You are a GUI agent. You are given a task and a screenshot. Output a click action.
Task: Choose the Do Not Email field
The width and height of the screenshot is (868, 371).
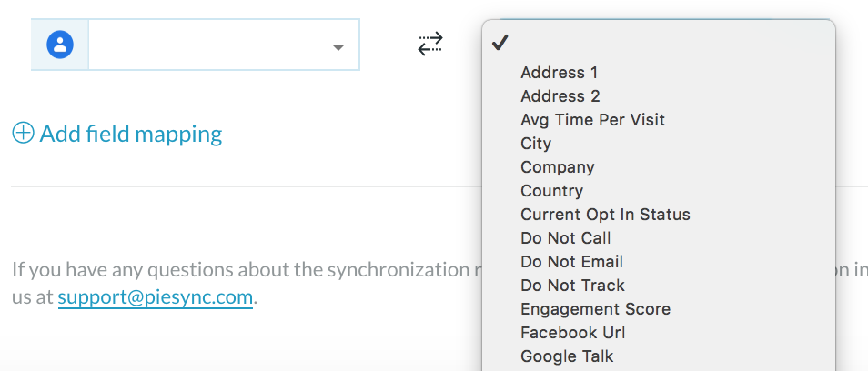[x=658, y=262]
